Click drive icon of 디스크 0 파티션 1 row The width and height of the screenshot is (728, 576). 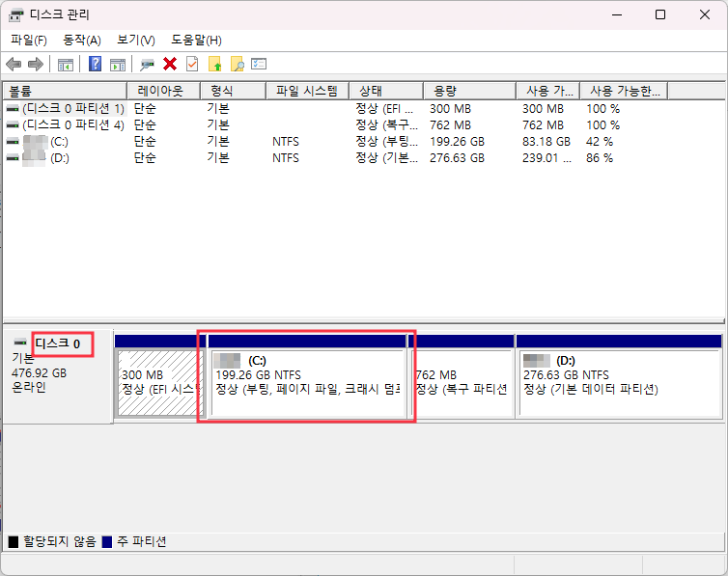tap(13, 109)
